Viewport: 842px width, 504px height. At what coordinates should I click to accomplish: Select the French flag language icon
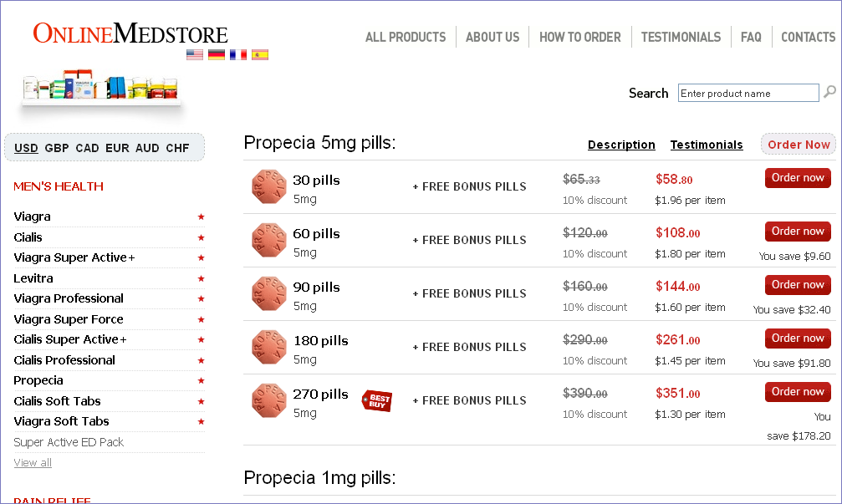pyautogui.click(x=238, y=55)
